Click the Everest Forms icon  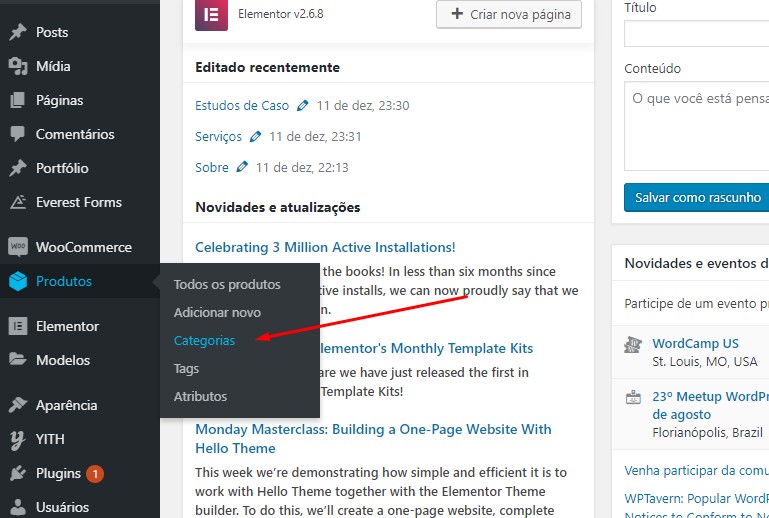pyautogui.click(x=18, y=202)
